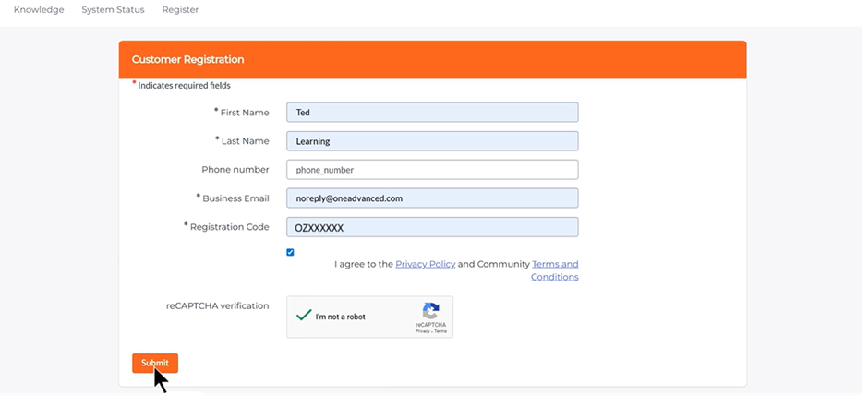Image resolution: width=868 pixels, height=407 pixels.
Task: Select the Register navigation item
Action: coord(180,10)
